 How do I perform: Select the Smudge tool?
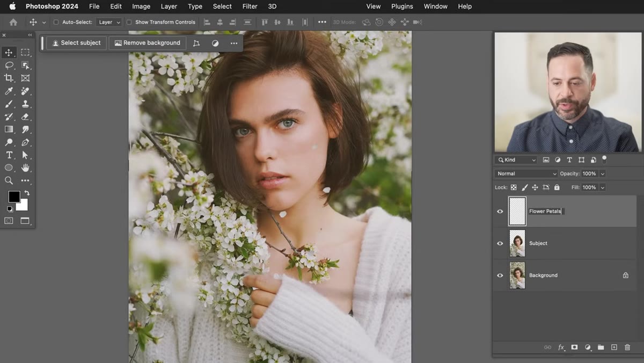pyautogui.click(x=25, y=129)
